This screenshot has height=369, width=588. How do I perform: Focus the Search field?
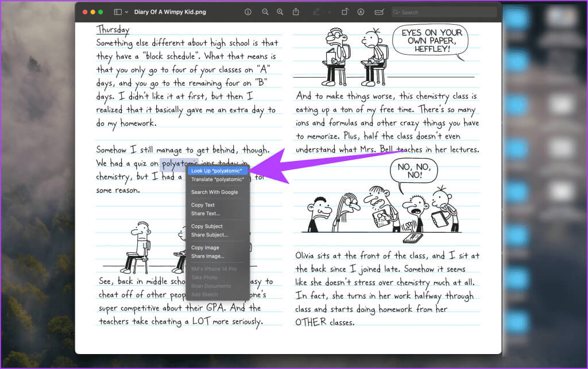tap(444, 13)
